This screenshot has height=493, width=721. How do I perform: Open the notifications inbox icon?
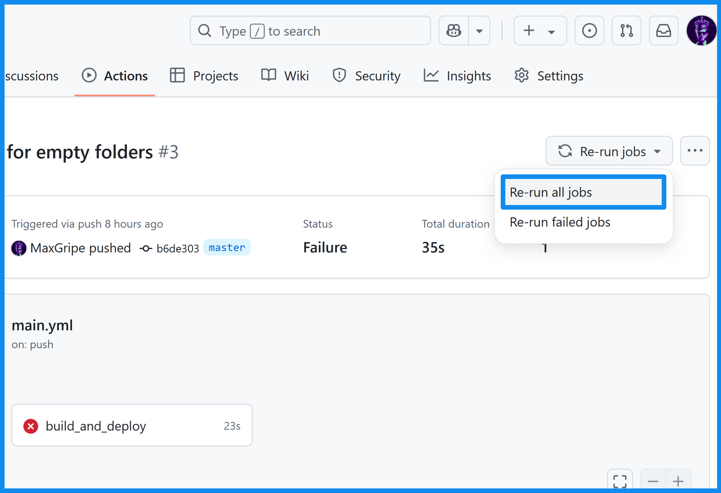click(663, 31)
